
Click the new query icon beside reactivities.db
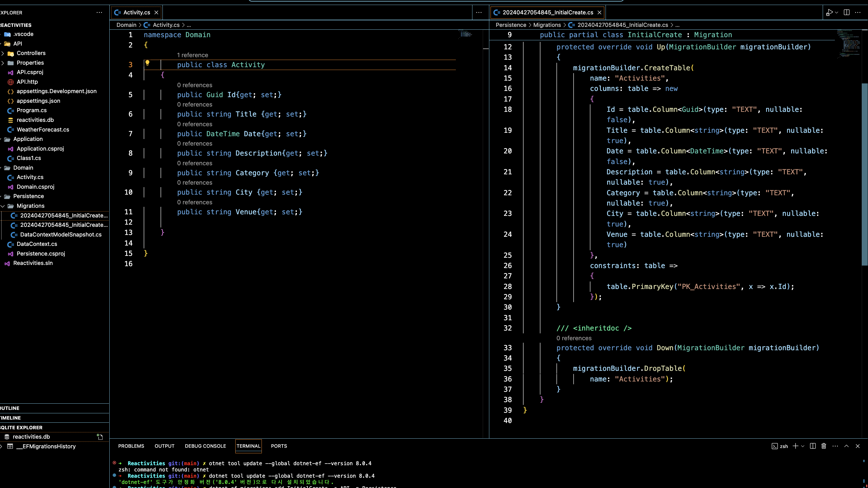[100, 437]
